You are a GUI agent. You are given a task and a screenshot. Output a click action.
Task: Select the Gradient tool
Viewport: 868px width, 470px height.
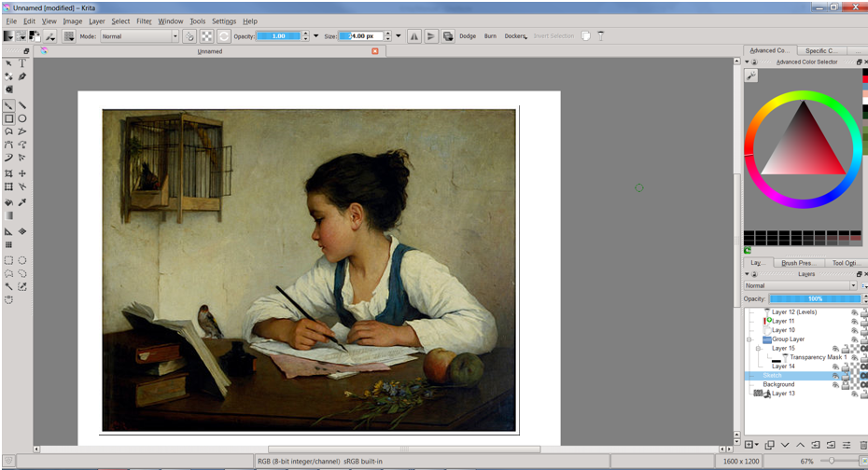tap(8, 215)
